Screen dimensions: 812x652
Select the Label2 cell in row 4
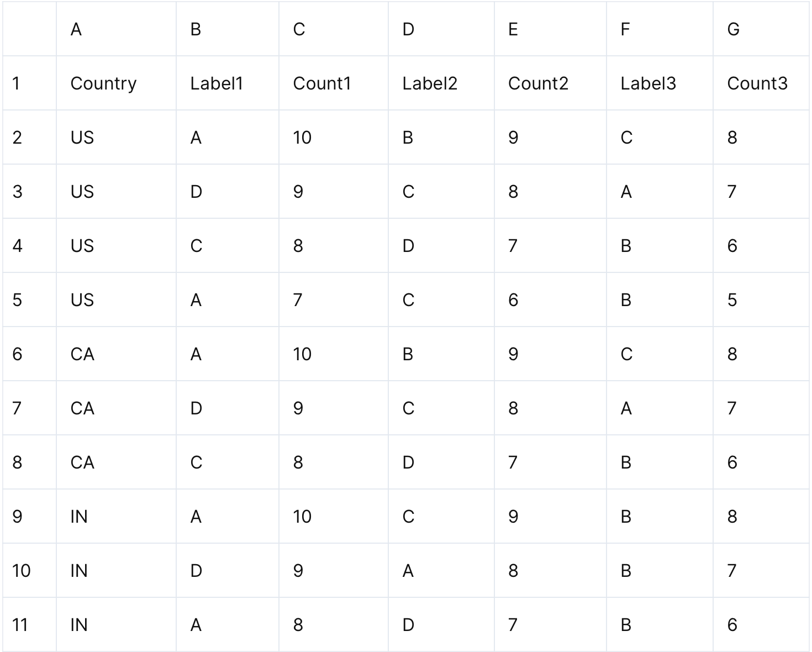tap(408, 246)
